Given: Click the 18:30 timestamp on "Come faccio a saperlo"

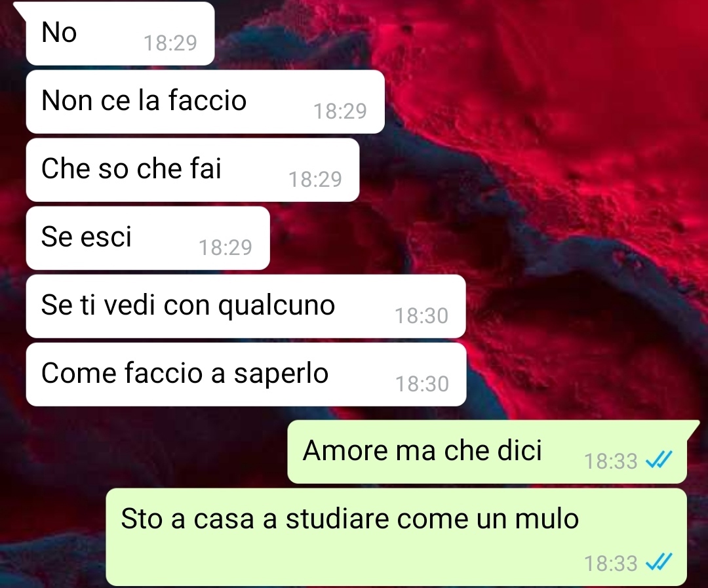Looking at the screenshot, I should pos(422,384).
